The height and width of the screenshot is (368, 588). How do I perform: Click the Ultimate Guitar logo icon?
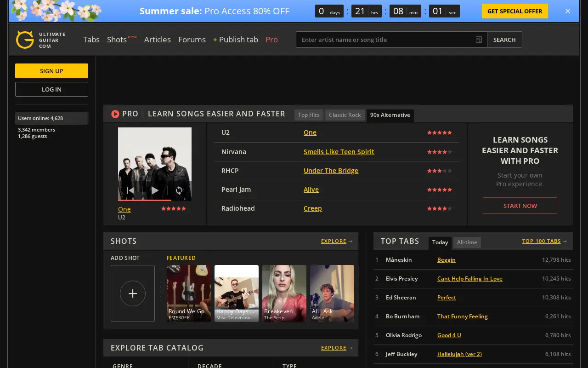click(25, 40)
